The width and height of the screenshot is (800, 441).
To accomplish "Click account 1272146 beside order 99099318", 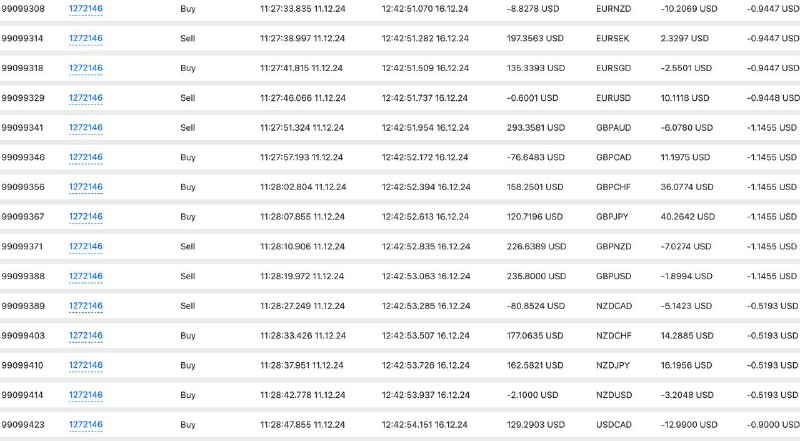I will pos(86,68).
